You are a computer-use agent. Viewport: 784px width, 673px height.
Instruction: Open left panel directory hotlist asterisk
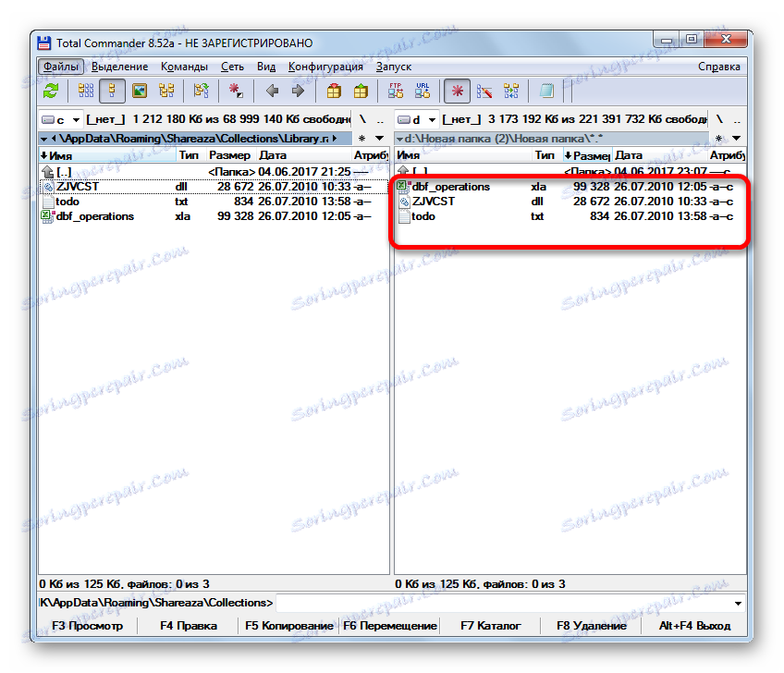coord(362,139)
